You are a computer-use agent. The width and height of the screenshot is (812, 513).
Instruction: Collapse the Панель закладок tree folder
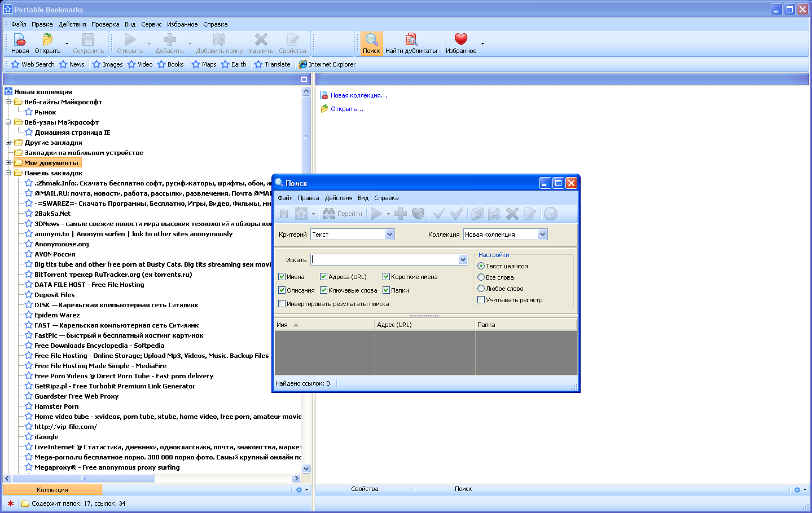click(8, 173)
